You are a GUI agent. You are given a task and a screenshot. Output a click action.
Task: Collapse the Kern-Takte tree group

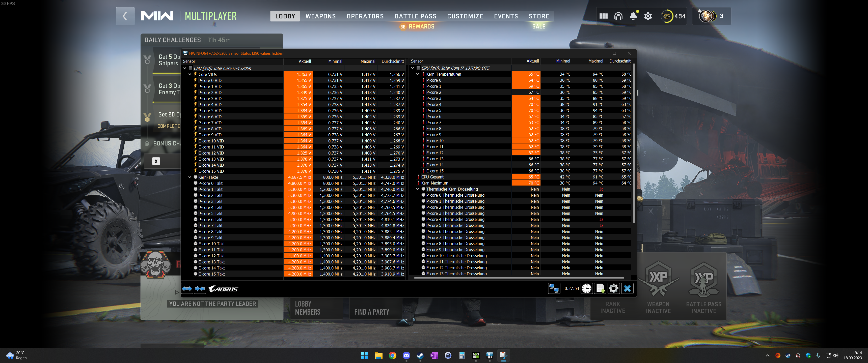pyautogui.click(x=190, y=177)
